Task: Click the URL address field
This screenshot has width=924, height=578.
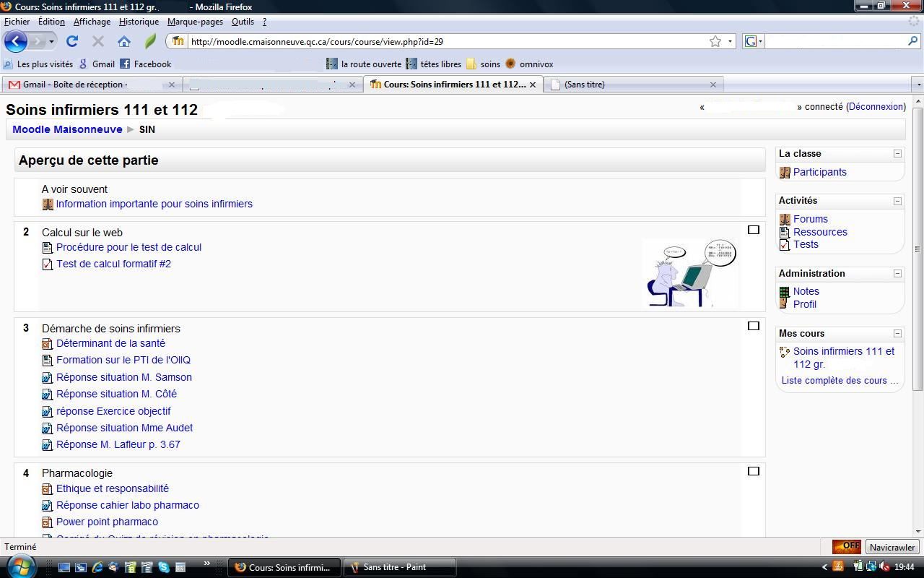Action: [x=448, y=41]
